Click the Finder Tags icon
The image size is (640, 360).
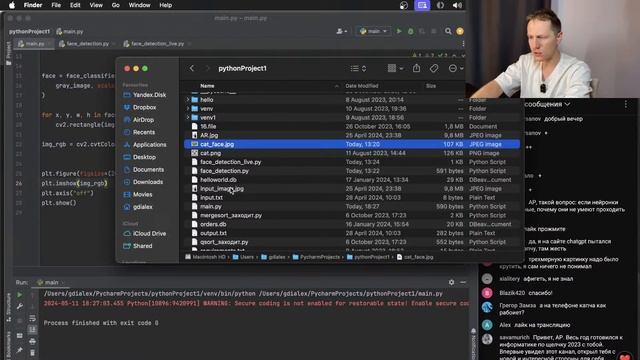tap(434, 68)
